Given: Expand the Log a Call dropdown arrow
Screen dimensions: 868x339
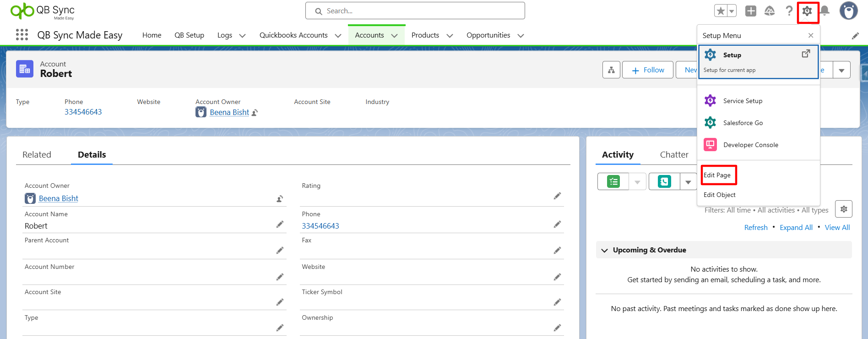Looking at the screenshot, I should coord(688,182).
